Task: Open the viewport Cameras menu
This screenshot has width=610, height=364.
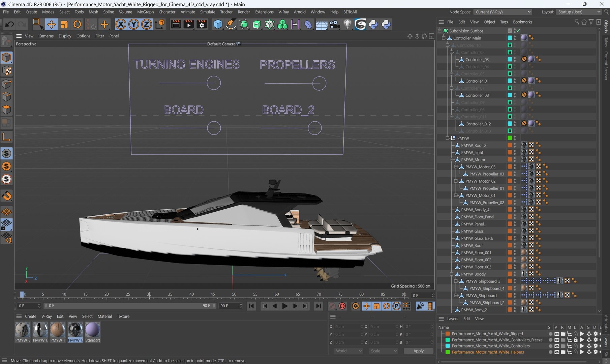Action: (46, 36)
